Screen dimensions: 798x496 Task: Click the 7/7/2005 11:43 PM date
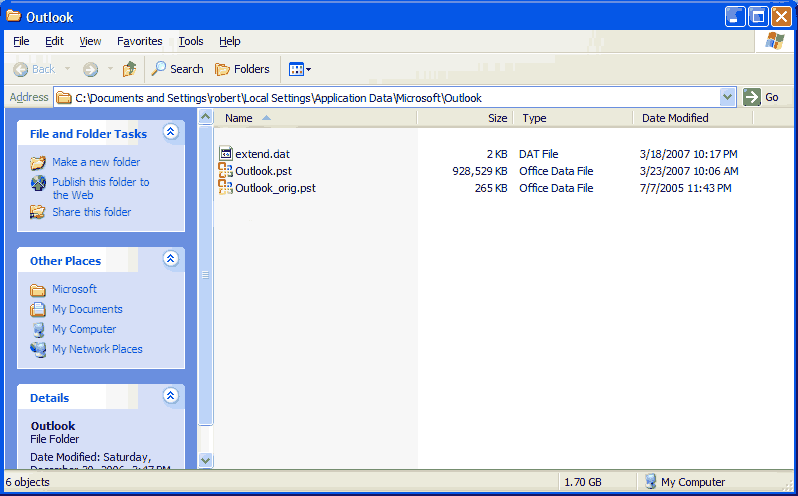(686, 188)
